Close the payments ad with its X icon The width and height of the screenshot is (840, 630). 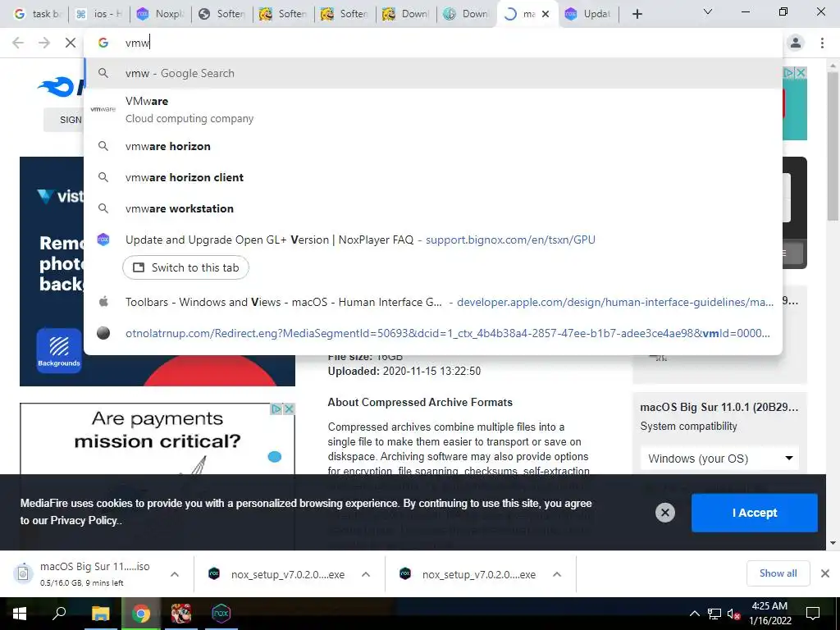click(289, 409)
